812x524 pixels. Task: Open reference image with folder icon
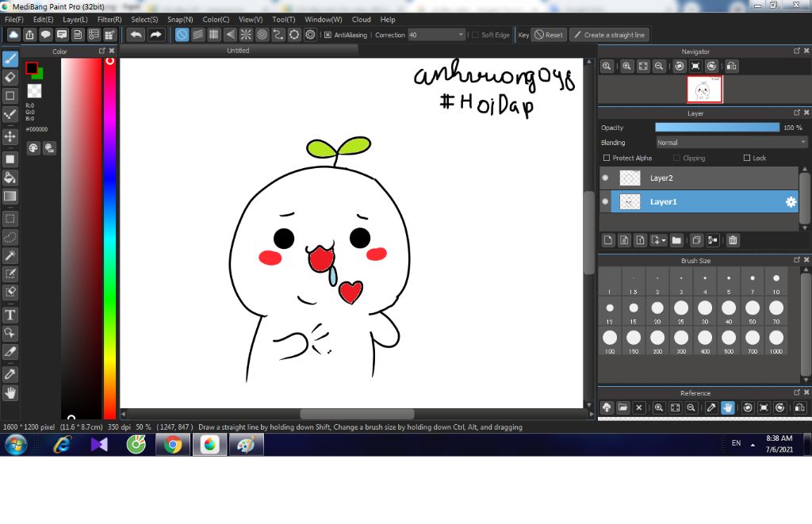(x=623, y=407)
